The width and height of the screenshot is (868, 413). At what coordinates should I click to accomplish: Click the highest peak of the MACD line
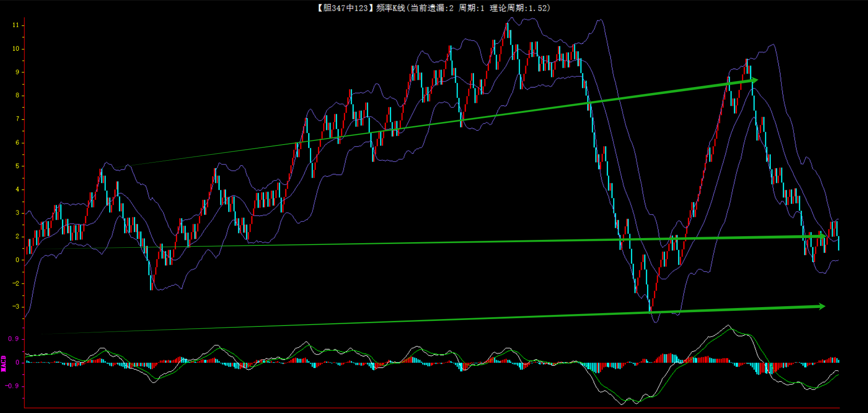point(728,326)
